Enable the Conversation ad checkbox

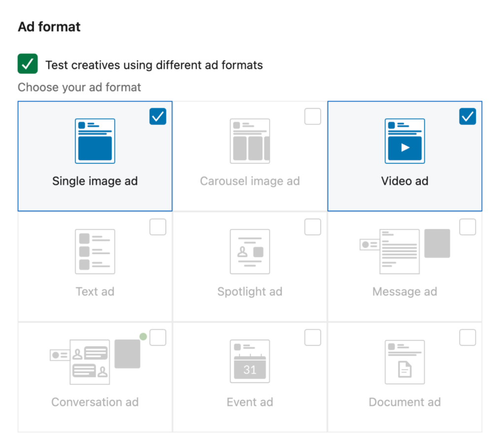[157, 337]
